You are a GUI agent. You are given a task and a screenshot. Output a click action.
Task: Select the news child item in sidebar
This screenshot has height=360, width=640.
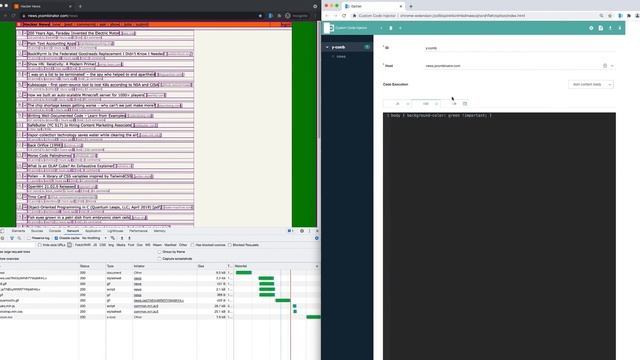click(341, 57)
